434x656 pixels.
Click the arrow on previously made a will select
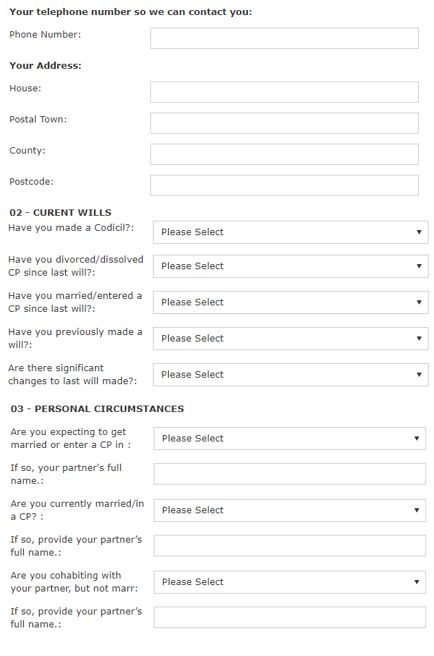(x=419, y=338)
